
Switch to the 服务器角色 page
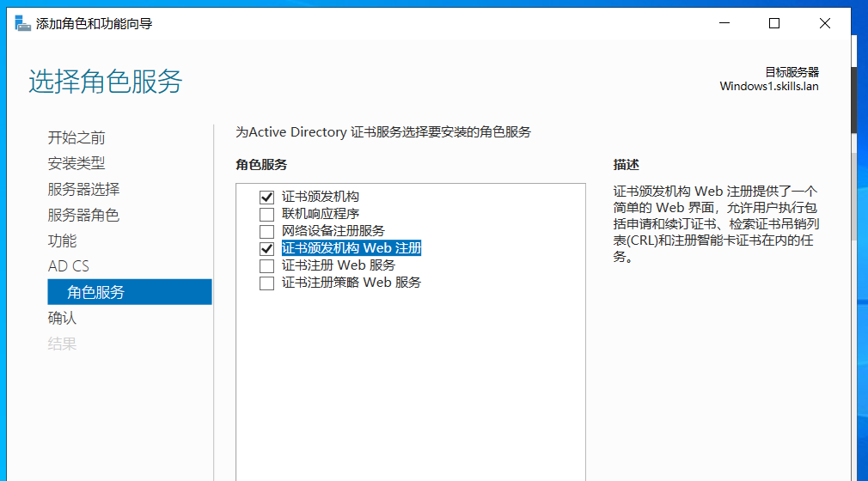83,215
